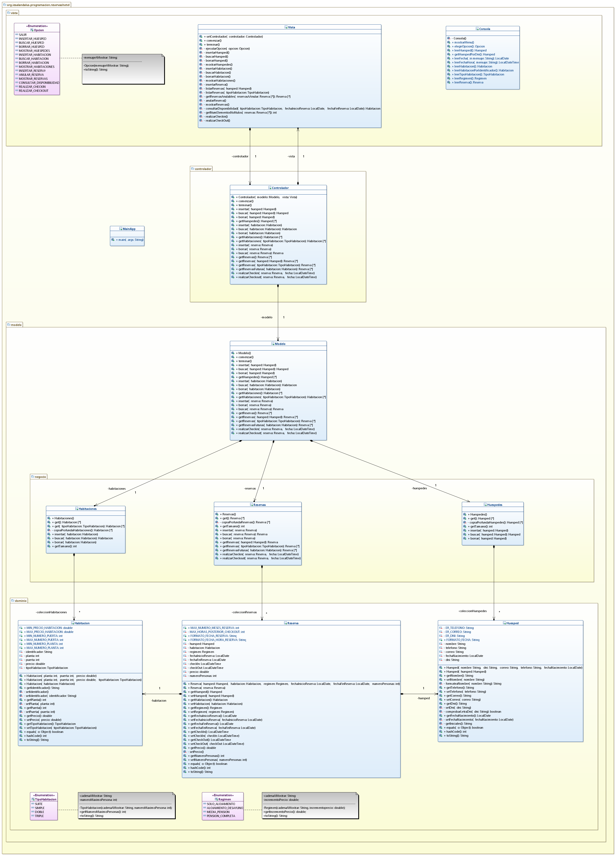This screenshot has width=616, height=856.
Task: Select PENSION_COMPLETA literal in Regimen
Action: (x=221, y=816)
